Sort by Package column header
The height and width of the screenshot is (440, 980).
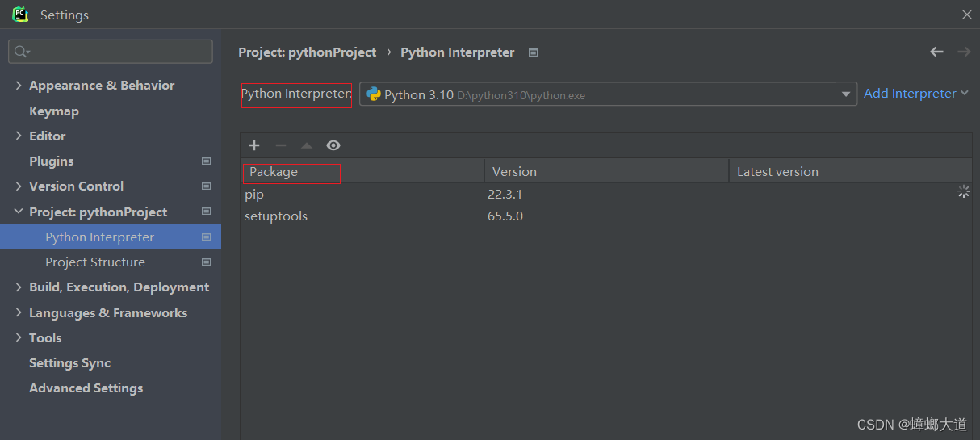[x=363, y=171]
